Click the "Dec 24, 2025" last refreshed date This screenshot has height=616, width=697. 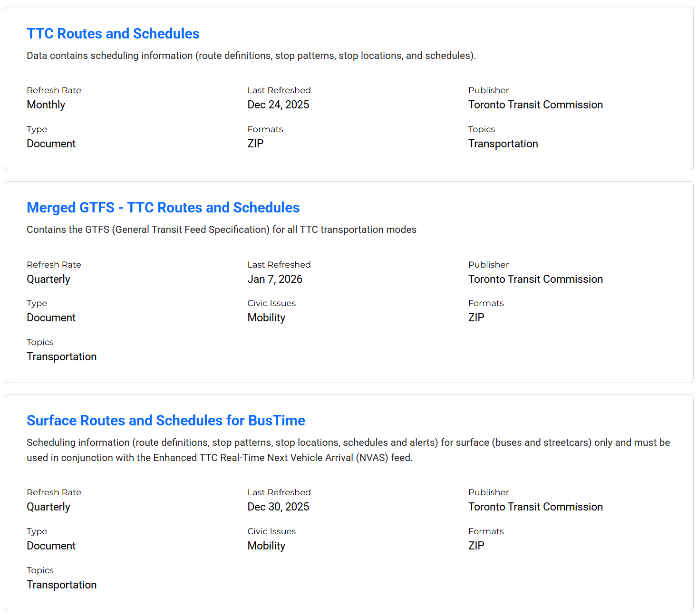(x=278, y=105)
